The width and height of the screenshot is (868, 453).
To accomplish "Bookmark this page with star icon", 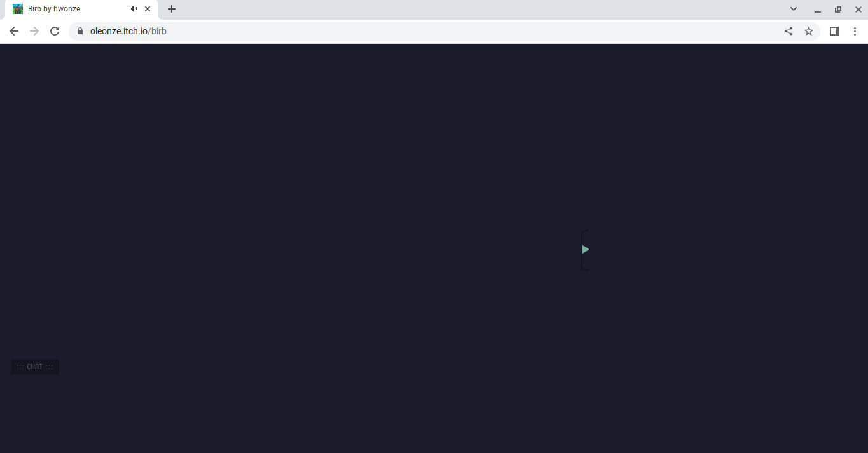I will [809, 31].
